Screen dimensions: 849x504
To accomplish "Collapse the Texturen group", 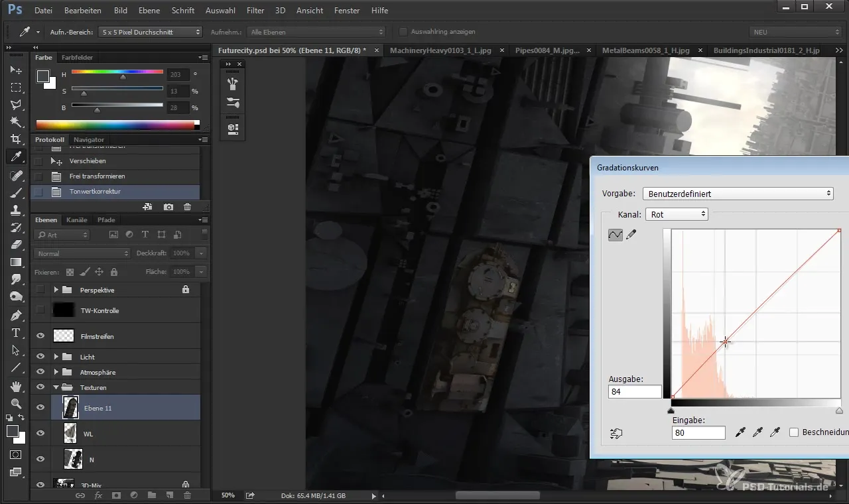I will pyautogui.click(x=56, y=387).
